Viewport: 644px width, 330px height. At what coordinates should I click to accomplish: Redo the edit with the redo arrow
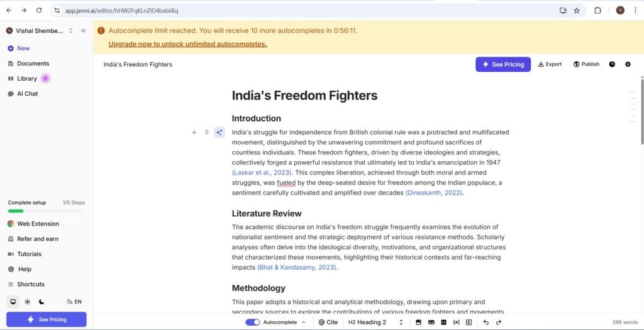pos(499,322)
